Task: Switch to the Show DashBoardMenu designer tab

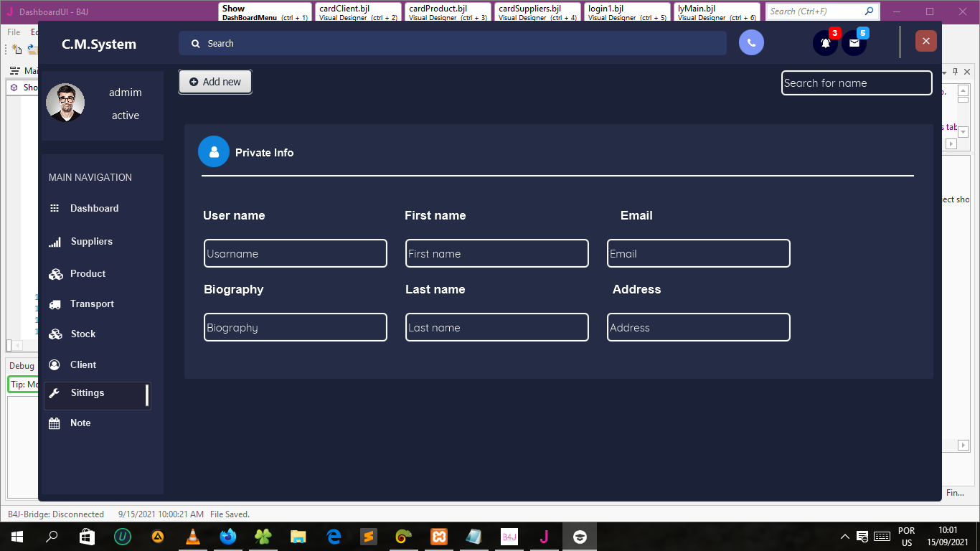Action: click(265, 12)
